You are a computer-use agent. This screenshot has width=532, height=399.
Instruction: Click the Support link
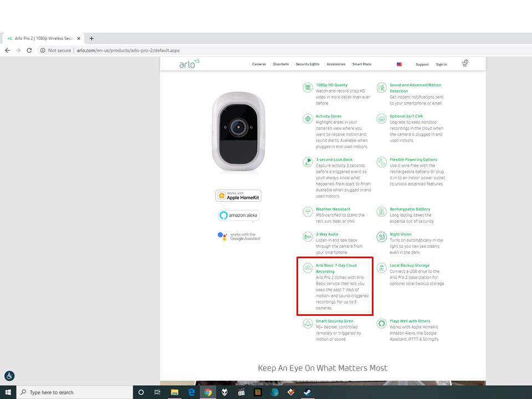tap(422, 64)
